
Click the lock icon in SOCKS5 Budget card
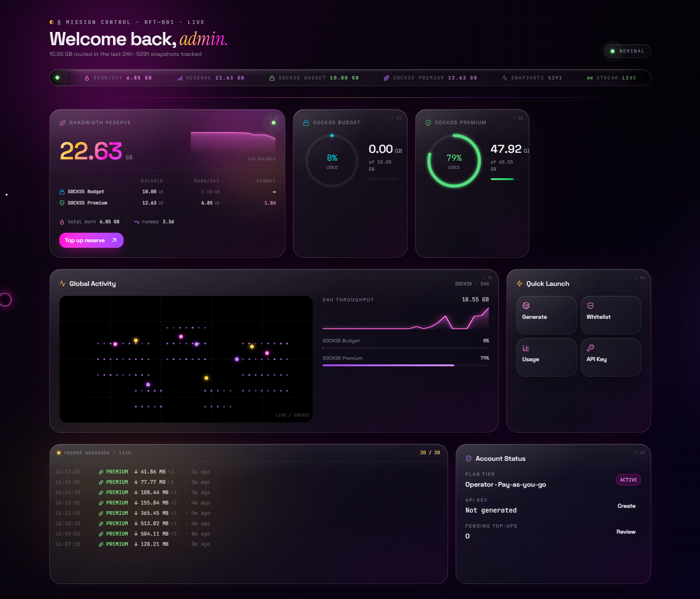[x=306, y=123]
